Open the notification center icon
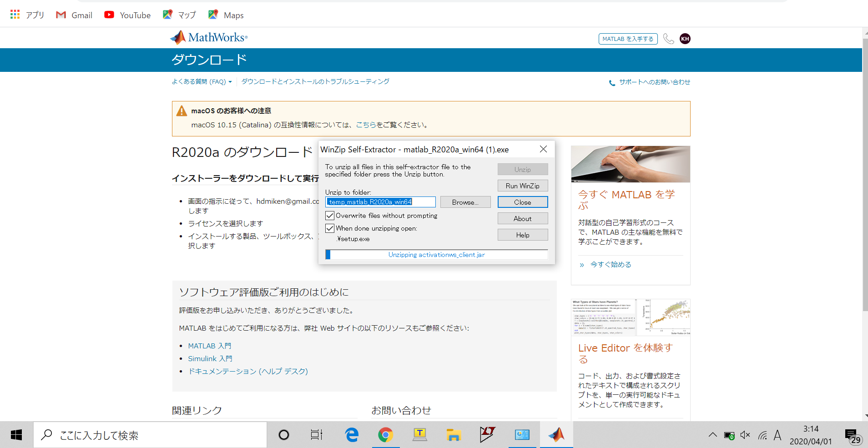The height and width of the screenshot is (448, 868). point(852,436)
